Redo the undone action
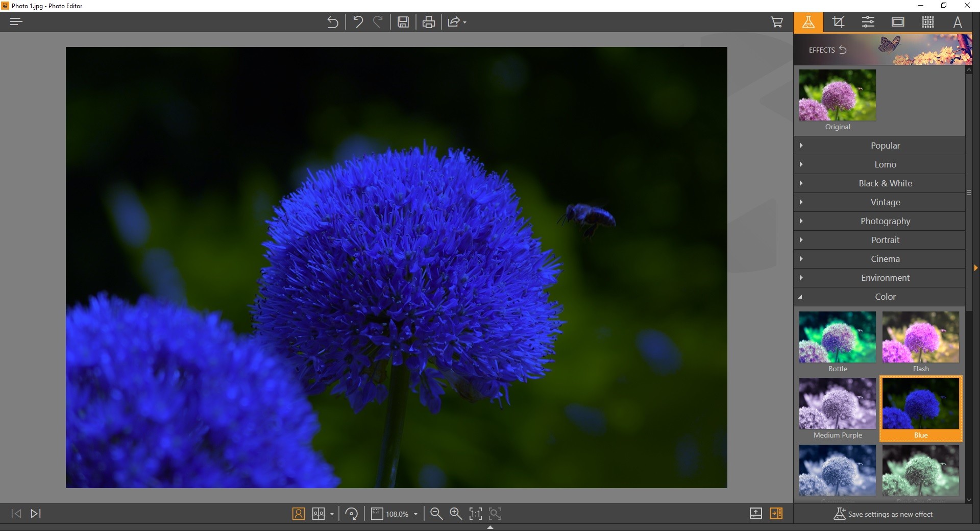 (x=378, y=22)
